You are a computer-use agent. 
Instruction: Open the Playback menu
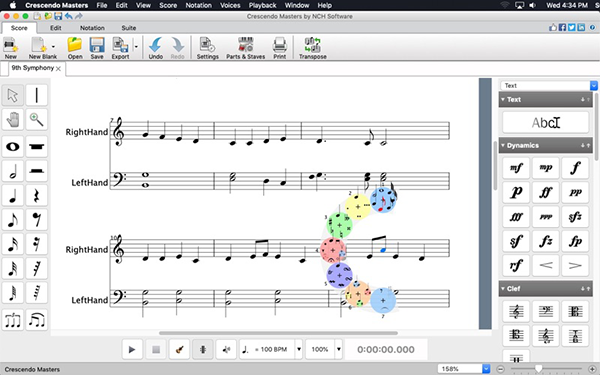tap(262, 5)
